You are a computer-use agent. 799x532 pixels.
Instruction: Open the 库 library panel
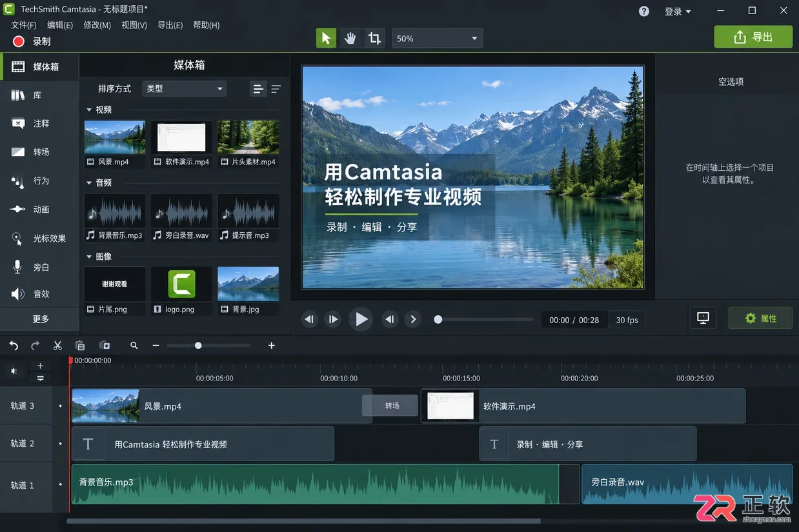39,95
